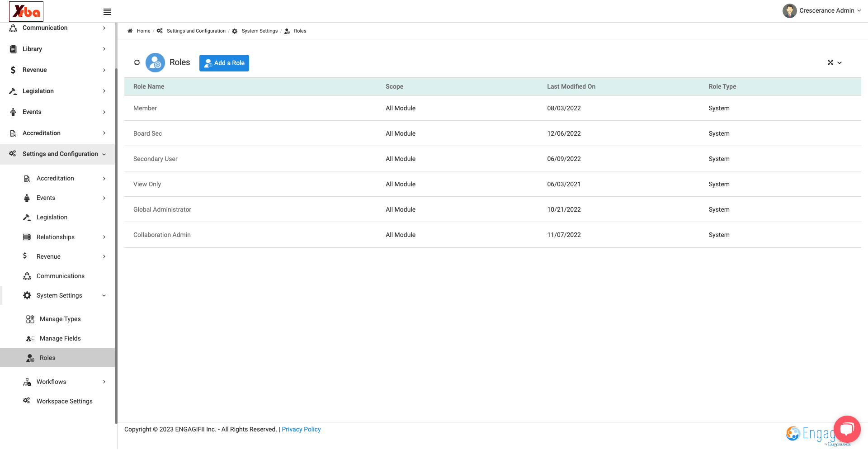Refresh the Roles list
This screenshot has height=450, width=868.
(x=137, y=62)
